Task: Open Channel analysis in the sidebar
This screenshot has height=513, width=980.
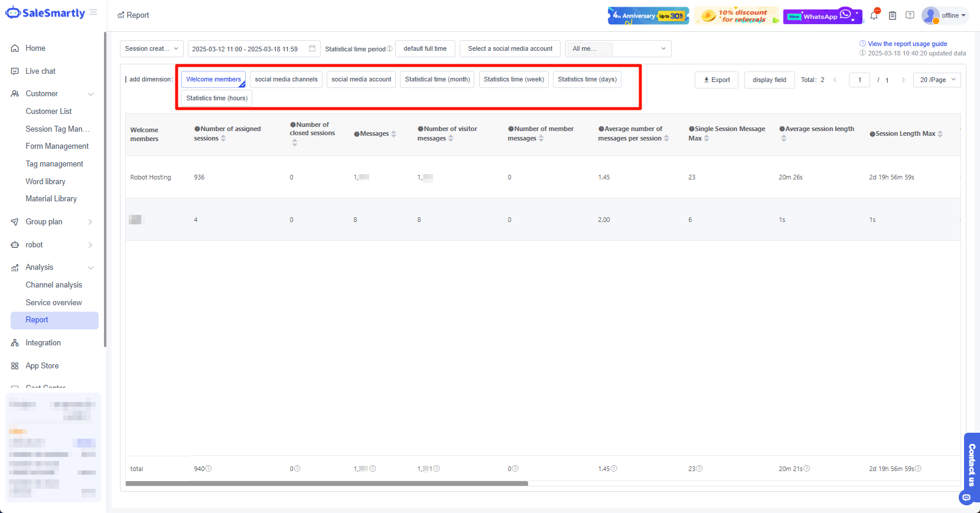Action: point(54,285)
